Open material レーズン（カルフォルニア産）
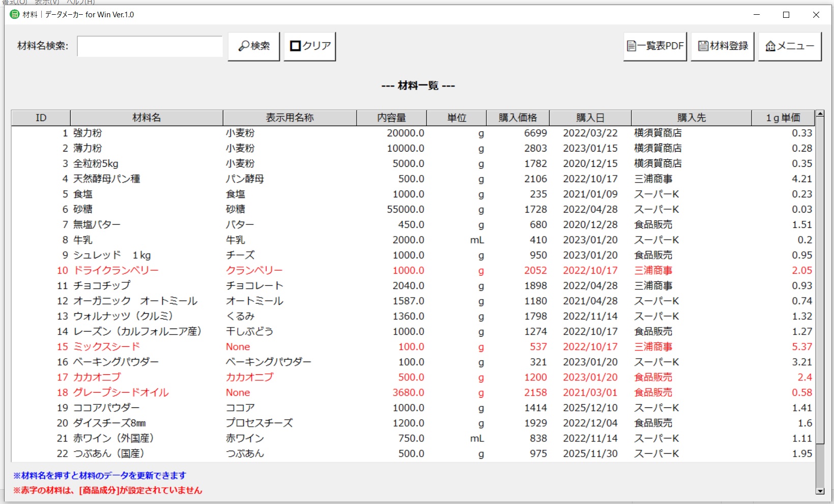 (x=138, y=332)
